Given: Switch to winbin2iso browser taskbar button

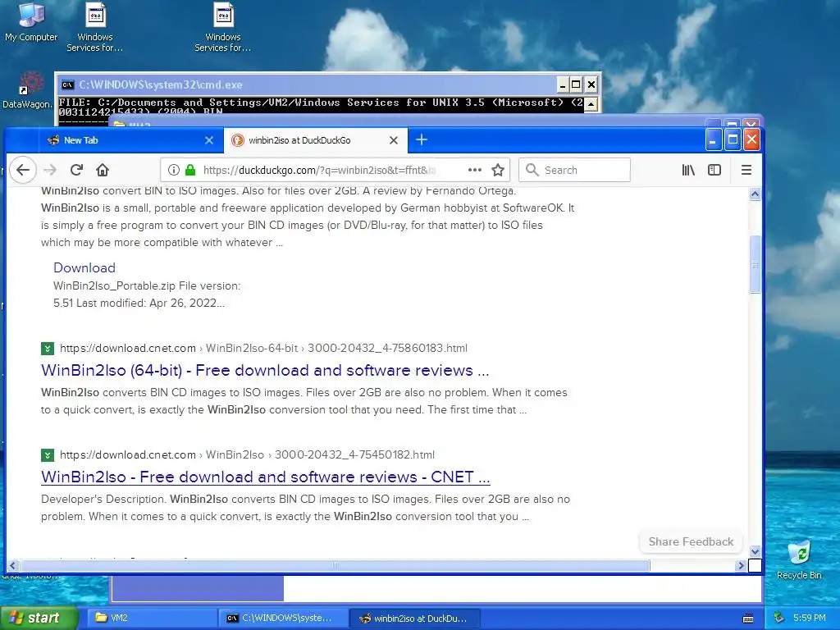Looking at the screenshot, I should coord(414,618).
